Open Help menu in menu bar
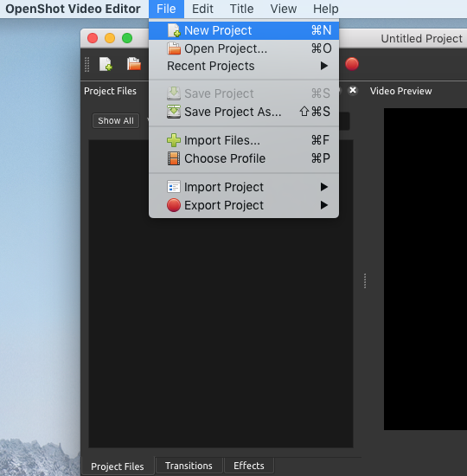Viewport: 467px width, 476px height. click(325, 9)
